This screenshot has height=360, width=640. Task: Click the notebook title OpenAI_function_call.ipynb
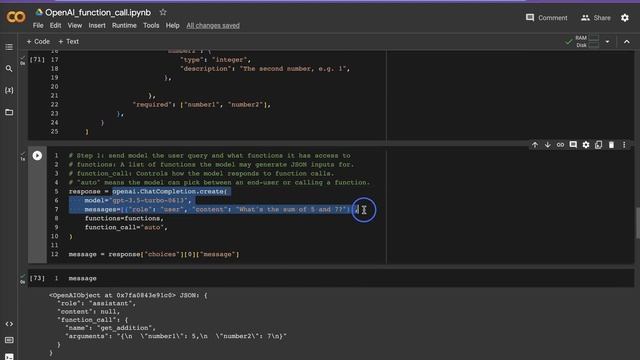coord(98,13)
